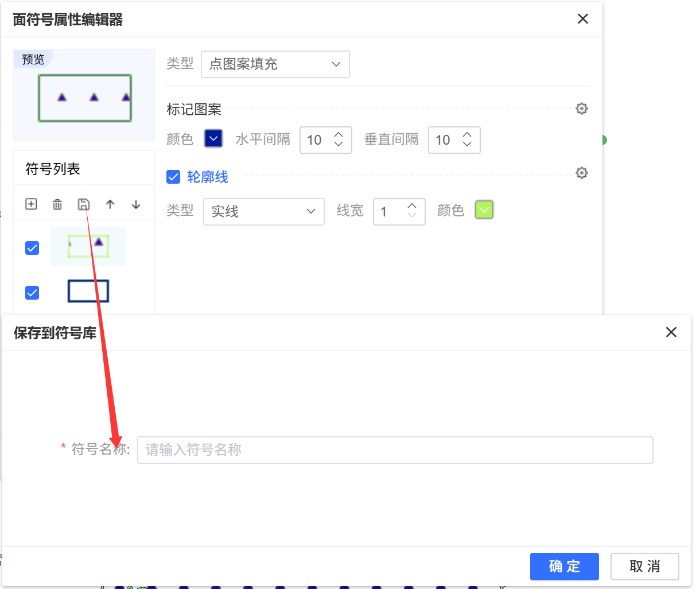Open 标记图案 settings gear
The width and height of the screenshot is (700, 589).
click(582, 108)
